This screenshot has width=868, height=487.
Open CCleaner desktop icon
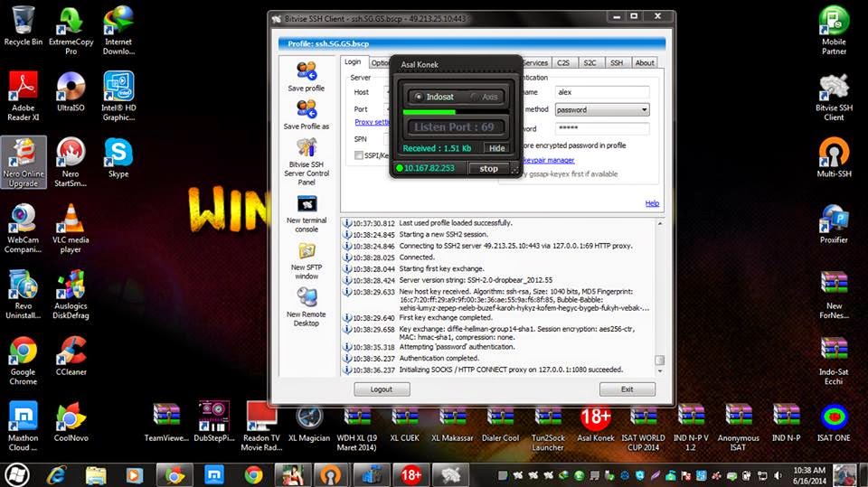click(71, 356)
